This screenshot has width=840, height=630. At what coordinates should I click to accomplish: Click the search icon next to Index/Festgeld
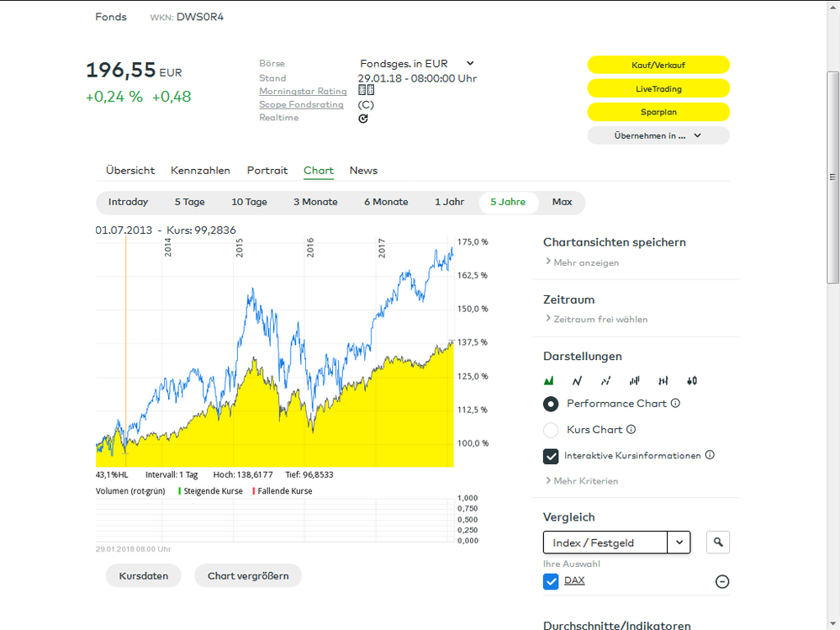coord(717,542)
